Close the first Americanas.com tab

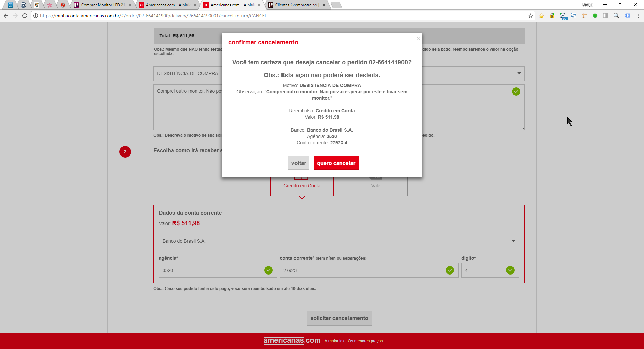pos(195,5)
